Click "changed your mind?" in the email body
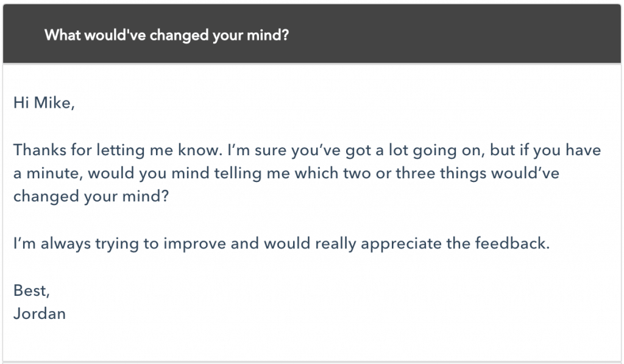This screenshot has height=364, width=624. coord(91,197)
